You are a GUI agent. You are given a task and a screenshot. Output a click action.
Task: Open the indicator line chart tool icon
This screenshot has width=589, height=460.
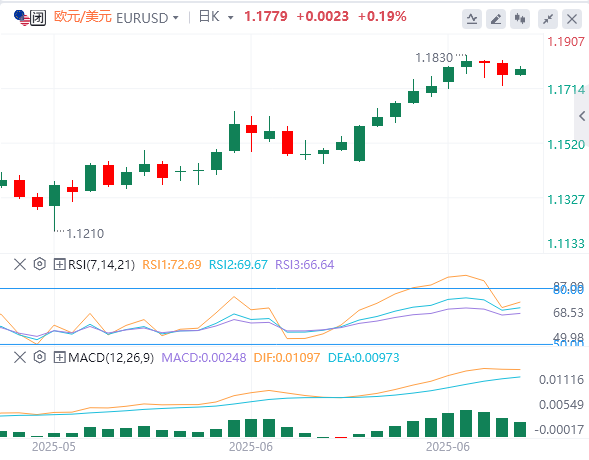click(x=472, y=18)
